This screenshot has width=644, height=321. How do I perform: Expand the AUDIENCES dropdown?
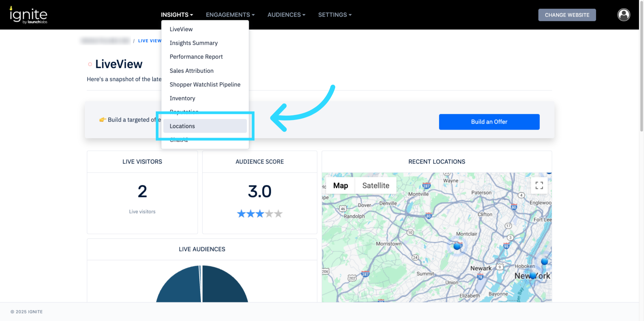click(x=286, y=15)
